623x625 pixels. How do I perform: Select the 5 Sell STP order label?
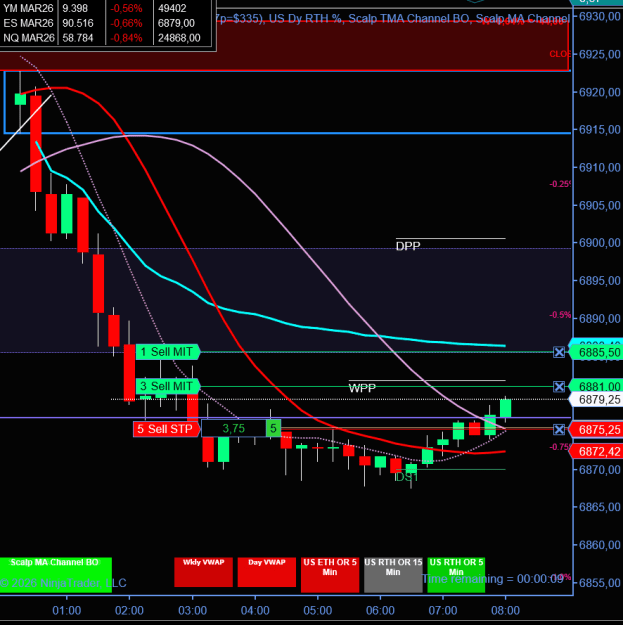pos(166,429)
